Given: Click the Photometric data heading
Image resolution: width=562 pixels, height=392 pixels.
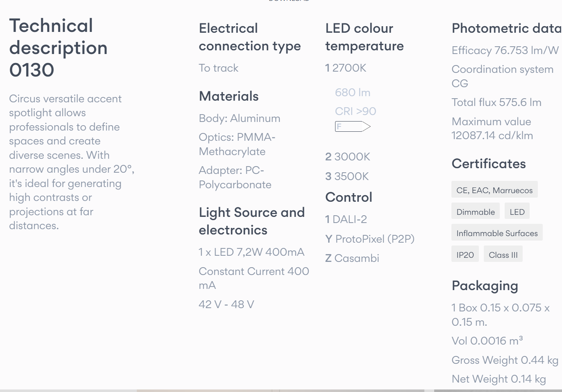Looking at the screenshot, I should coord(506,28).
